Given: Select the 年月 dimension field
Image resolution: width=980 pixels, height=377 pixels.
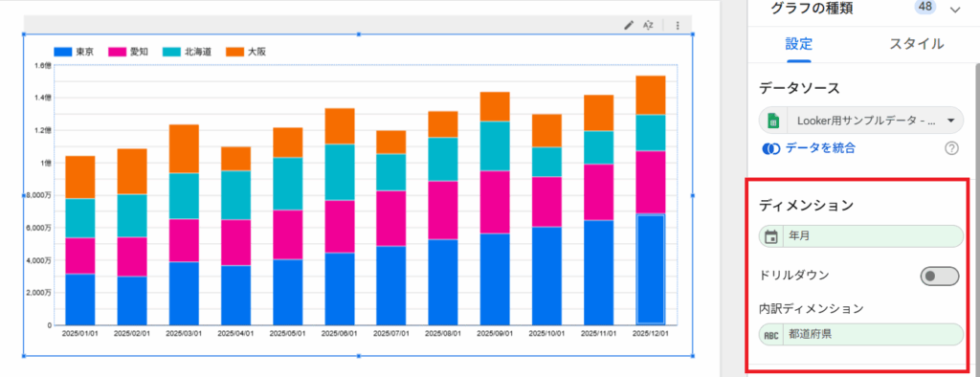Looking at the screenshot, I should point(861,237).
